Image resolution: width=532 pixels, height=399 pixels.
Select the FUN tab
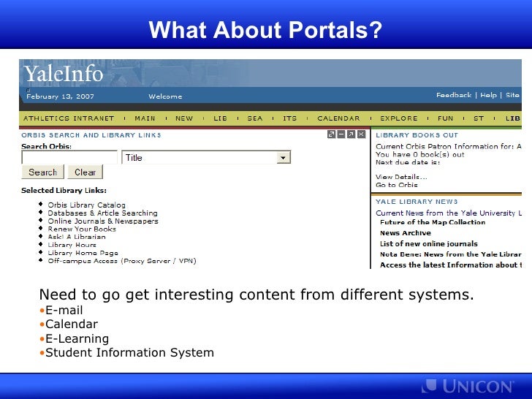tap(446, 118)
